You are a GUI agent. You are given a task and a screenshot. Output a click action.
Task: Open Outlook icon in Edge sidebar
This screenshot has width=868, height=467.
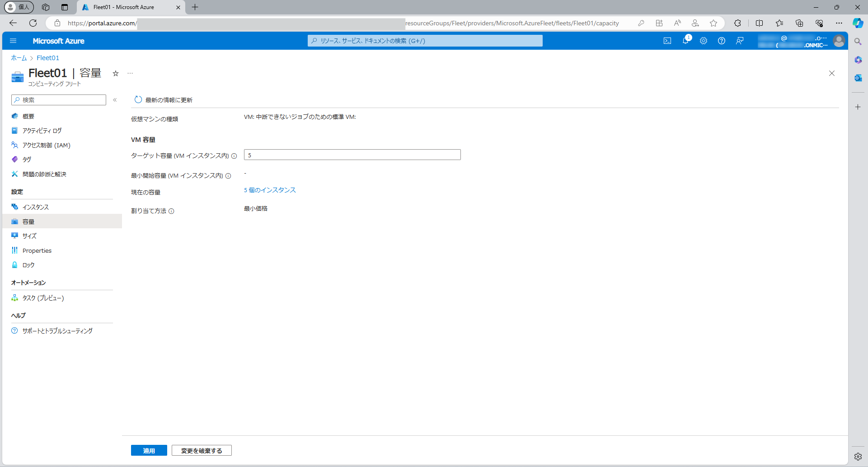[x=858, y=78]
